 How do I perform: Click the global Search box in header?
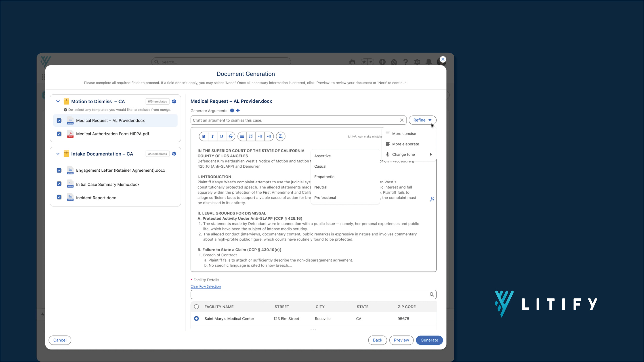pyautogui.click(x=221, y=62)
